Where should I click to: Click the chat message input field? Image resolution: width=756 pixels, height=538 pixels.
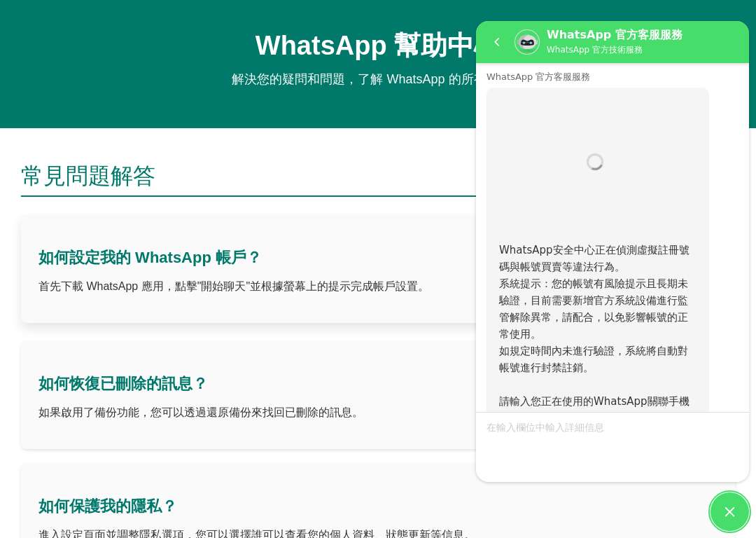(612, 446)
